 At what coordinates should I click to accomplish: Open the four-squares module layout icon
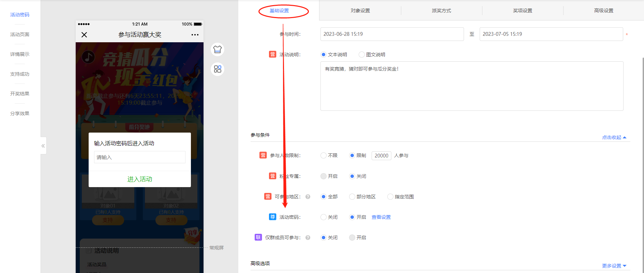[218, 69]
